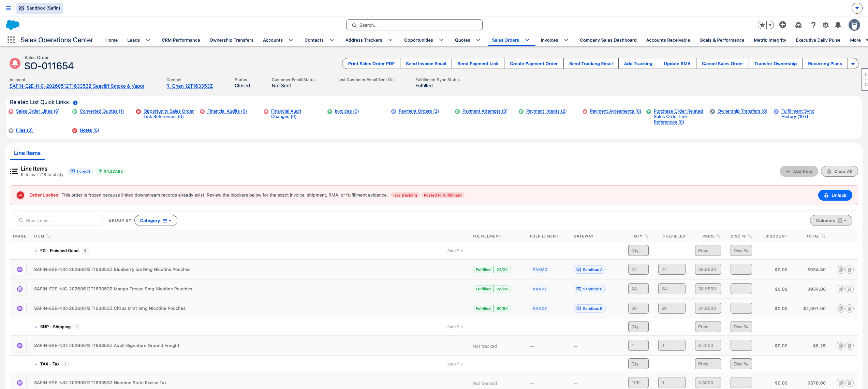Click the Cancel Sales Order button
The width and height of the screenshot is (868, 389).
point(722,64)
